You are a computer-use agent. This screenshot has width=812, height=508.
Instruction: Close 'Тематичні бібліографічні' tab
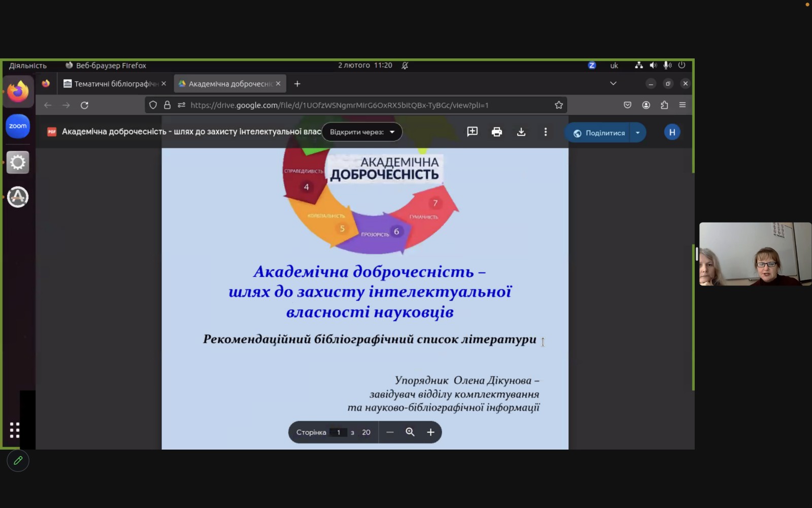pos(163,84)
